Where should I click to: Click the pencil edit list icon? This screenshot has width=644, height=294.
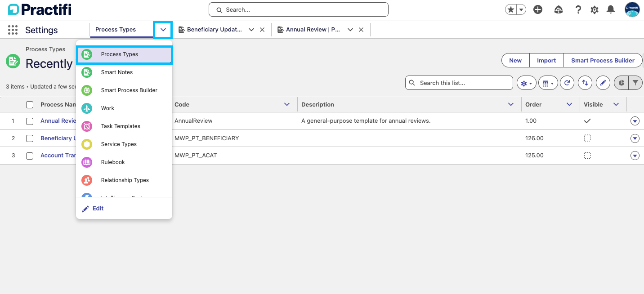(603, 83)
